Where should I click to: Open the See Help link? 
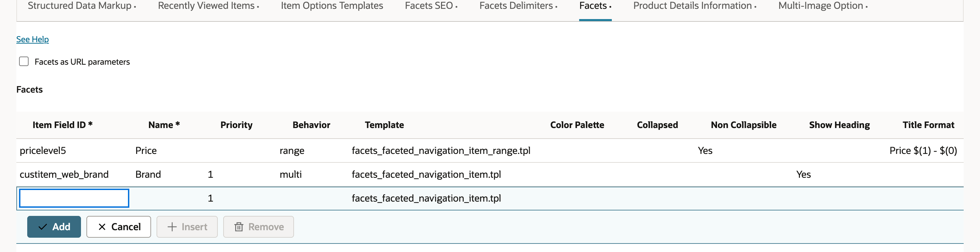point(32,39)
